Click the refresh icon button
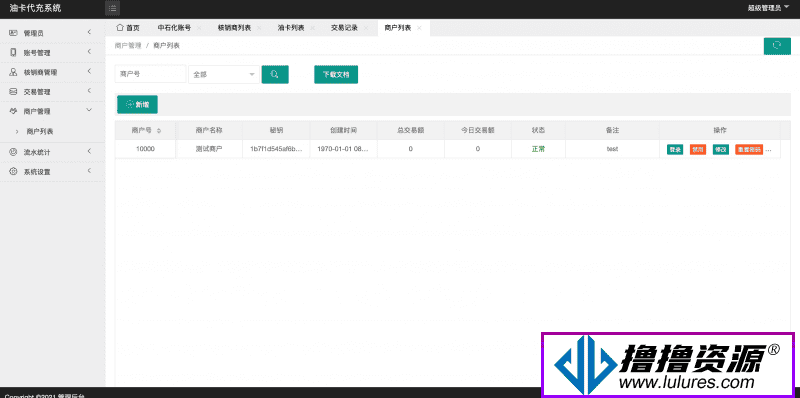 click(777, 46)
